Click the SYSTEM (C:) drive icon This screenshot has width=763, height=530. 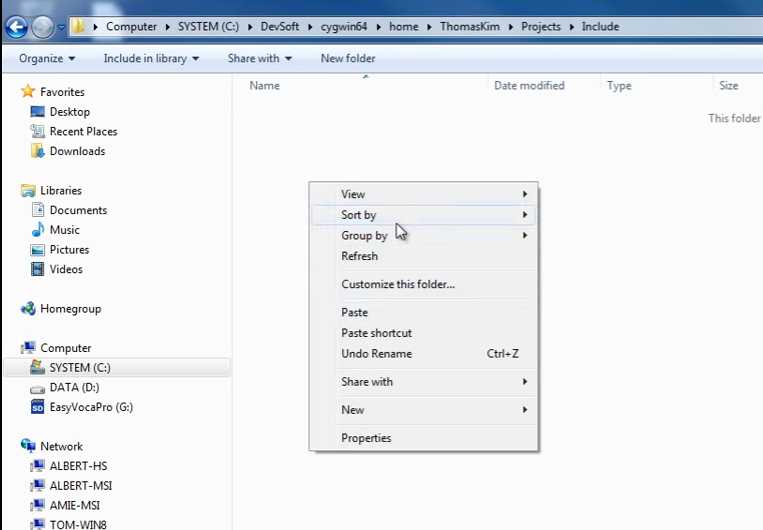tap(37, 367)
